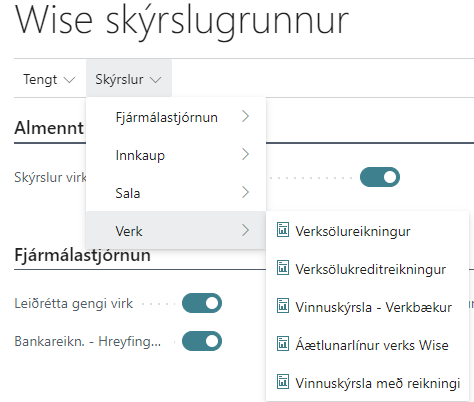Toggle the Leiðrétta gengi virk switch

(x=202, y=303)
